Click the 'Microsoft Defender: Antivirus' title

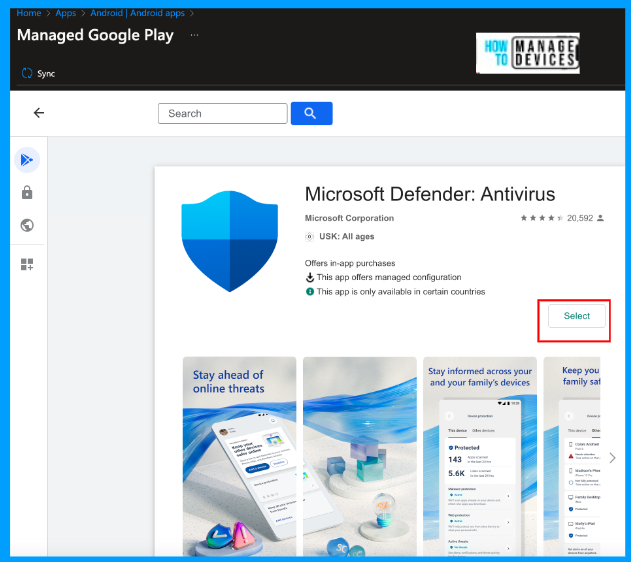[x=430, y=194]
